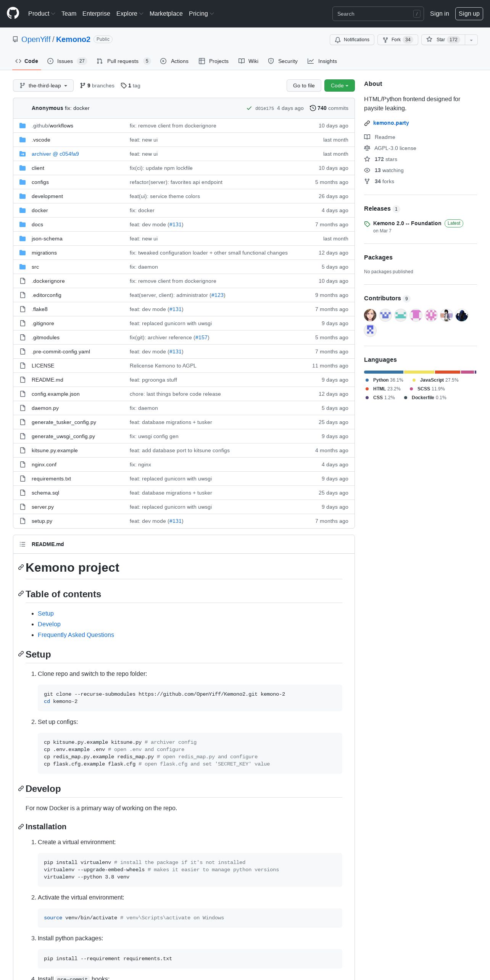Click the Python segment of the language bar
Screen dimensions: 490x980
(x=384, y=372)
